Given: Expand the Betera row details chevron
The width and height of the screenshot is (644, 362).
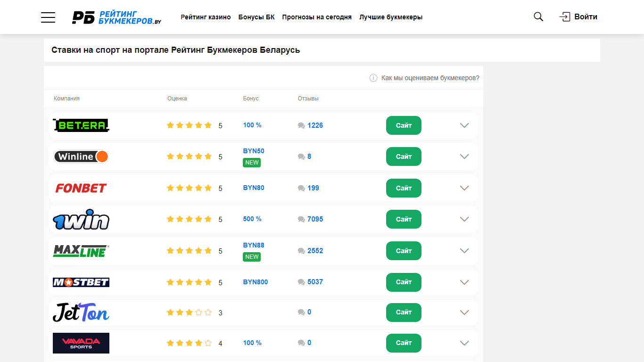Looking at the screenshot, I should pyautogui.click(x=464, y=125).
